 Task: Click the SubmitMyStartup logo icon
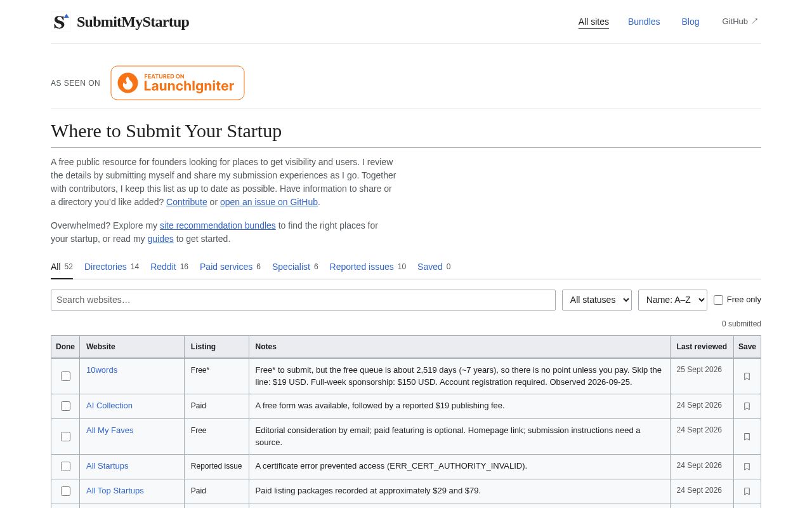pyautogui.click(x=60, y=22)
